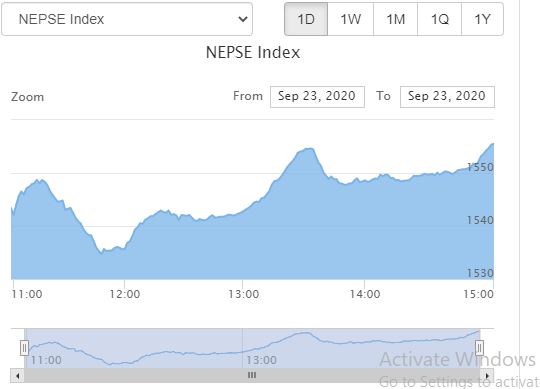Screen dimensions: 540x389
Task: Click the navigator's shaded selection area
Action: [252, 348]
